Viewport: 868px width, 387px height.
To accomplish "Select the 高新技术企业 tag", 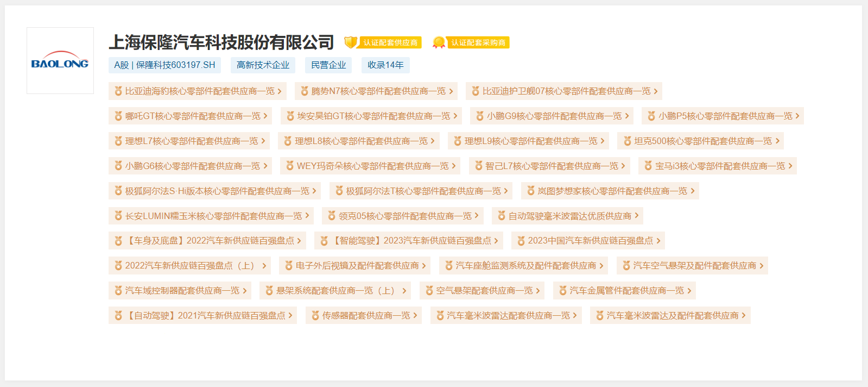I will [x=263, y=65].
